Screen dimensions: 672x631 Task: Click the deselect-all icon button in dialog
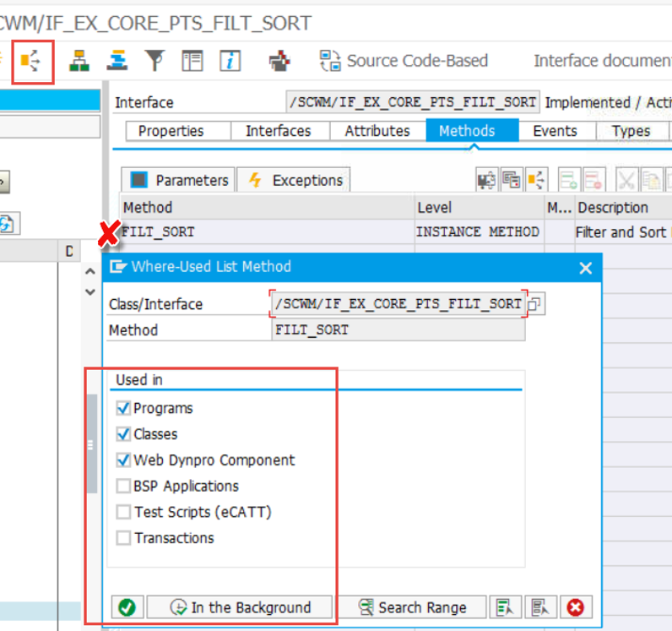[540, 607]
